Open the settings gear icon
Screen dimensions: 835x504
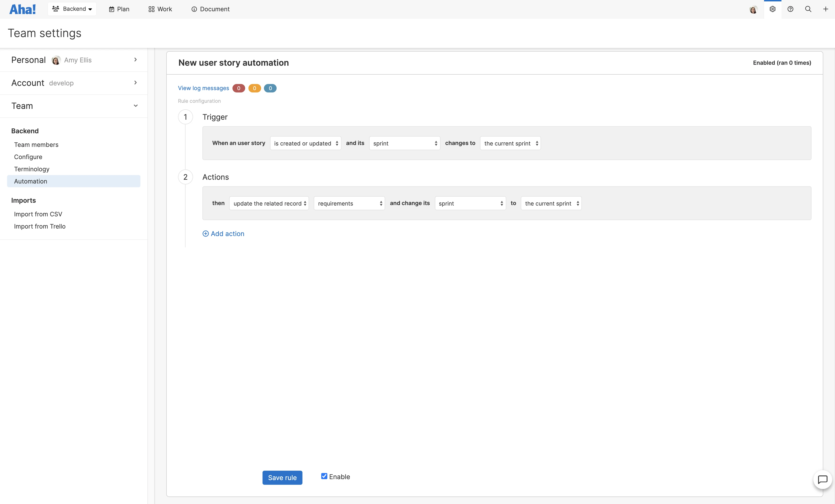click(772, 9)
